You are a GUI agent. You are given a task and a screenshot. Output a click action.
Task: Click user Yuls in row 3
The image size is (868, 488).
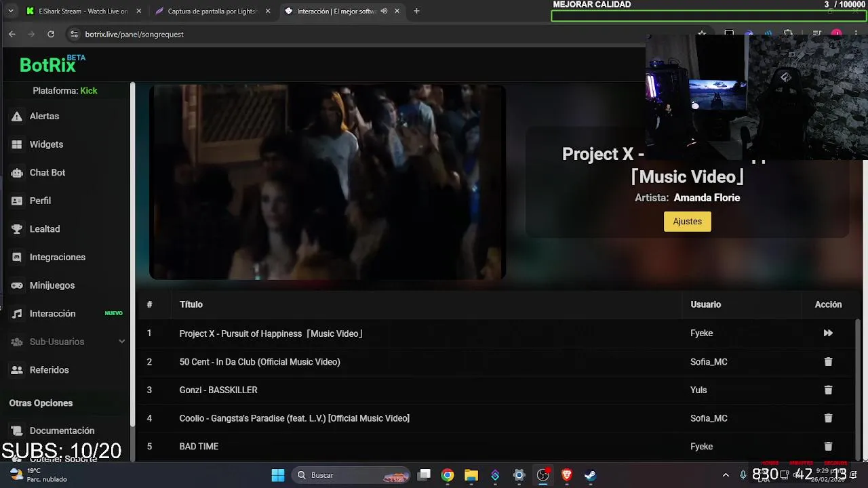pos(698,390)
